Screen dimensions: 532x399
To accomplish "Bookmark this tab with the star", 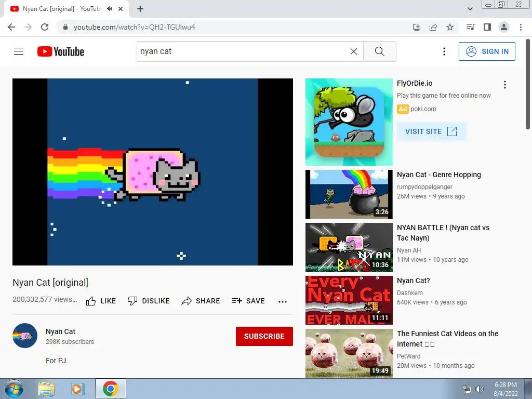I will tap(450, 27).
